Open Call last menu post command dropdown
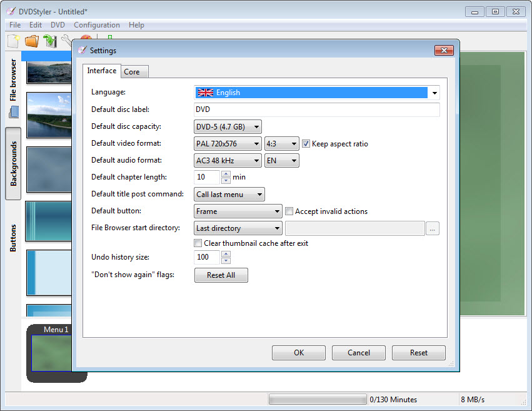 click(x=229, y=195)
